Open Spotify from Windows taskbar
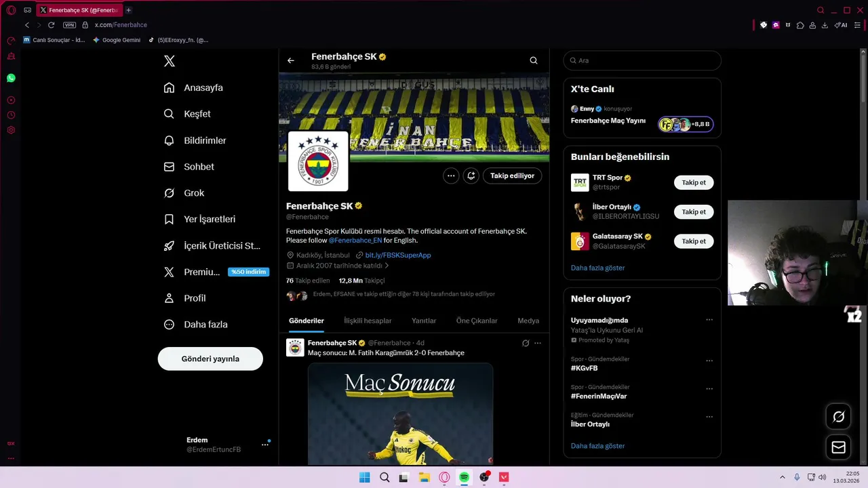 (464, 477)
